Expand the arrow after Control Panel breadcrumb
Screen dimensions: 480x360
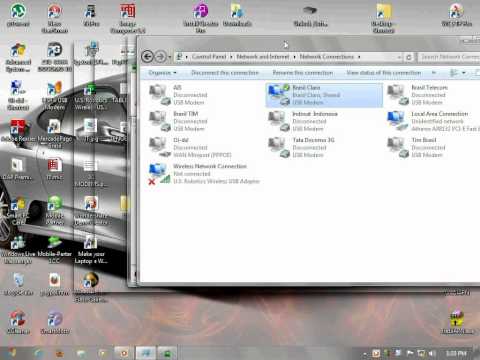pyautogui.click(x=231, y=57)
